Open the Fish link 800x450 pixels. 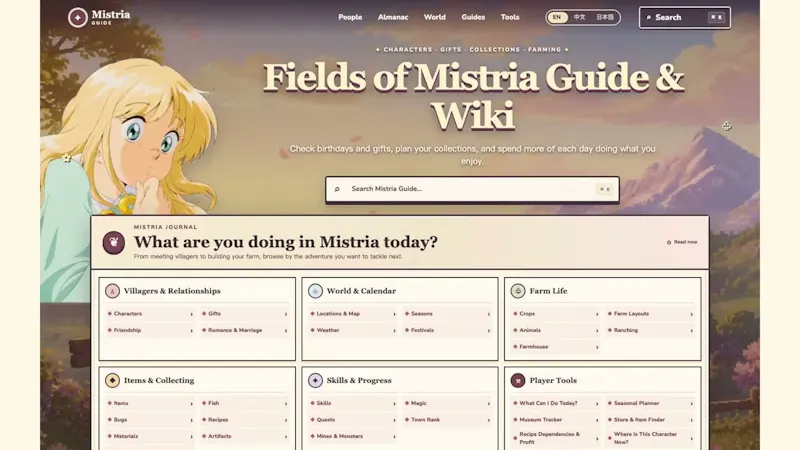(x=244, y=404)
